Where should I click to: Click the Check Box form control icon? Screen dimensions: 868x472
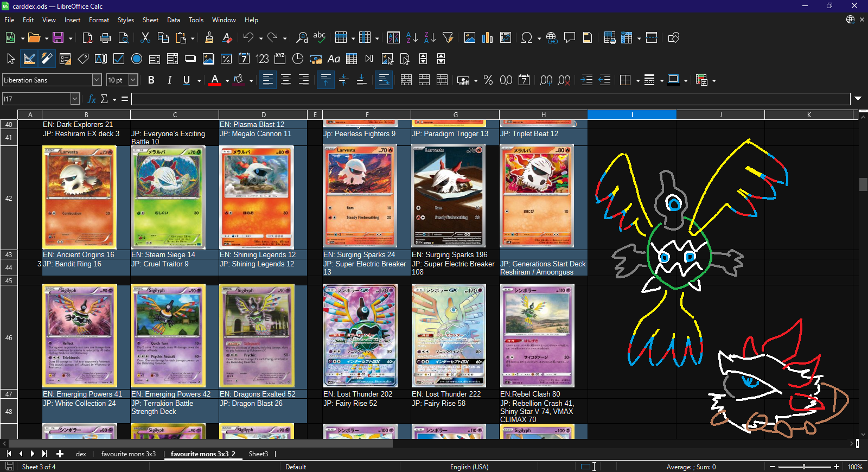(119, 59)
